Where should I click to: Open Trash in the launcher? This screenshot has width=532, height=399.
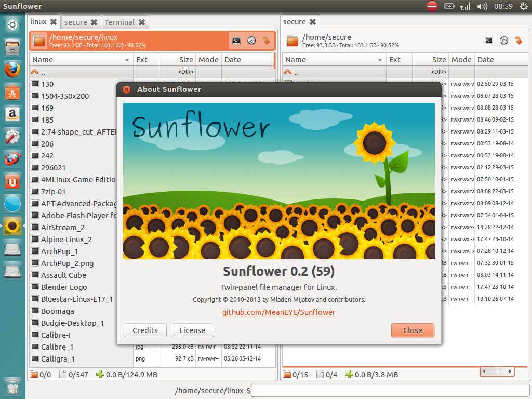tap(12, 386)
